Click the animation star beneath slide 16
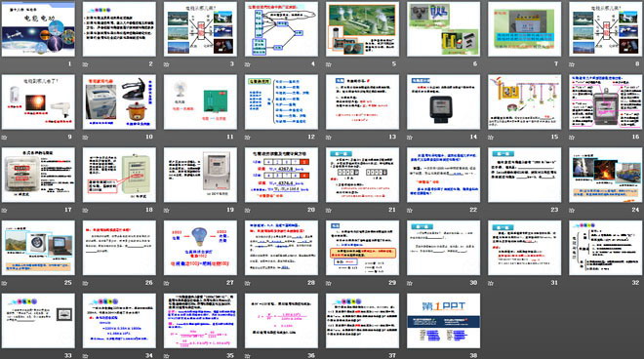This screenshot has width=644, height=359. 572,138
